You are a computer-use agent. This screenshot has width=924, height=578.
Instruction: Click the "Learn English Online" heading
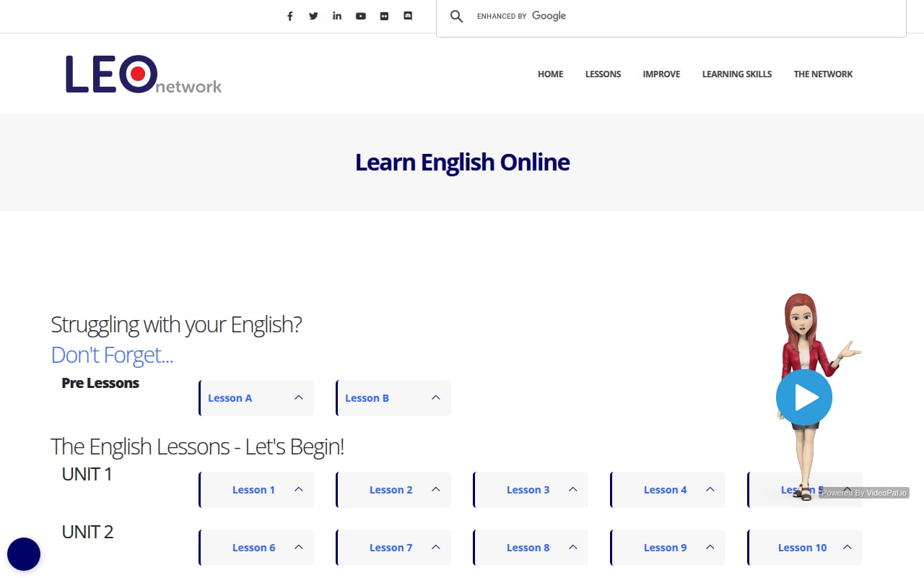pos(462,162)
